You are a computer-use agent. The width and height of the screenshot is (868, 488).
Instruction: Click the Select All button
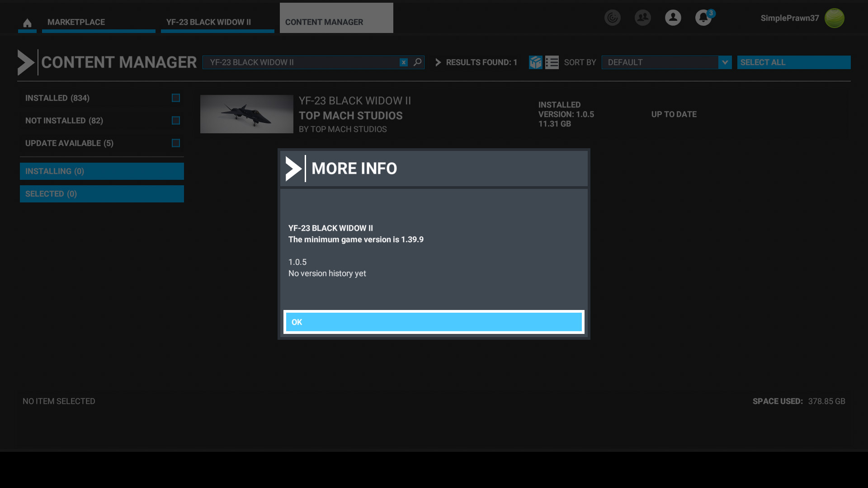pos(793,62)
